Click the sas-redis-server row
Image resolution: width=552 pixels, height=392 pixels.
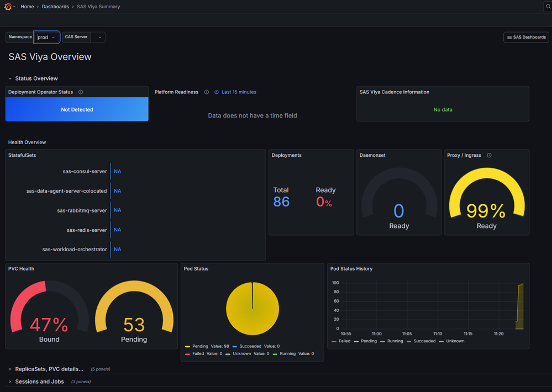click(x=94, y=230)
